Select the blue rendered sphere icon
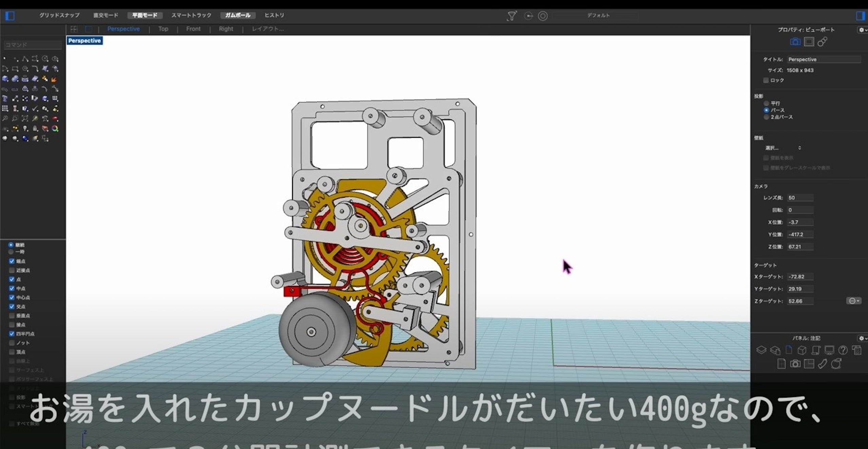868x449 pixels. pyautogui.click(x=25, y=138)
